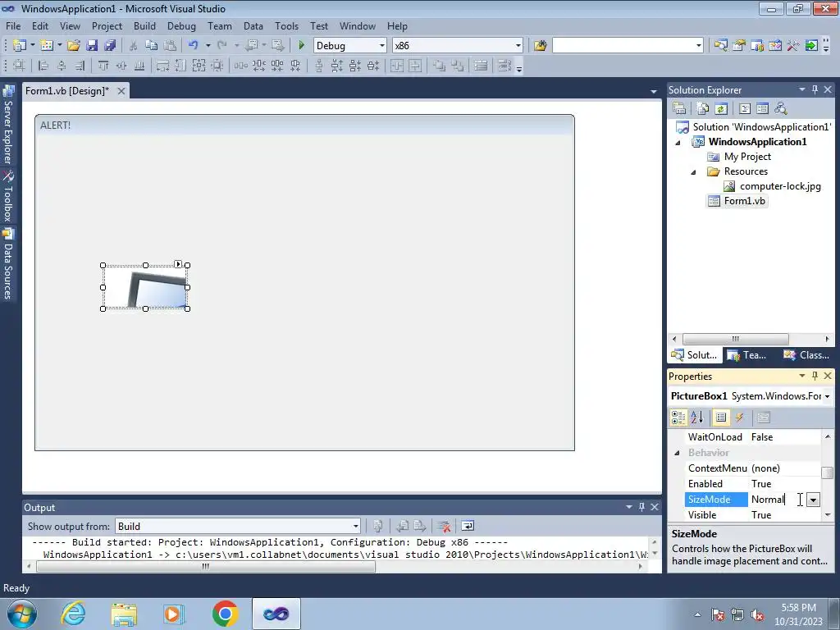
Task: Switch to the Form1.vb [Design] tab
Action: (67, 91)
